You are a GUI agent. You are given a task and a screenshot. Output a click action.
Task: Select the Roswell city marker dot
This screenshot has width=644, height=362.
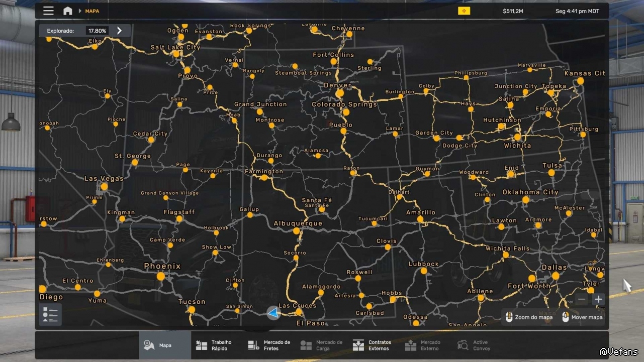coord(358,278)
